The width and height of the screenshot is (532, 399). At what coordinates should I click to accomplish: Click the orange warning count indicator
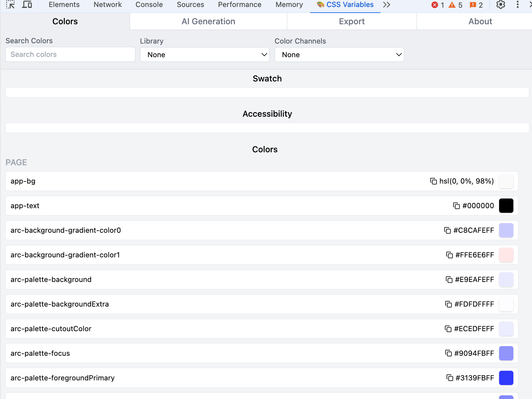tap(456, 5)
